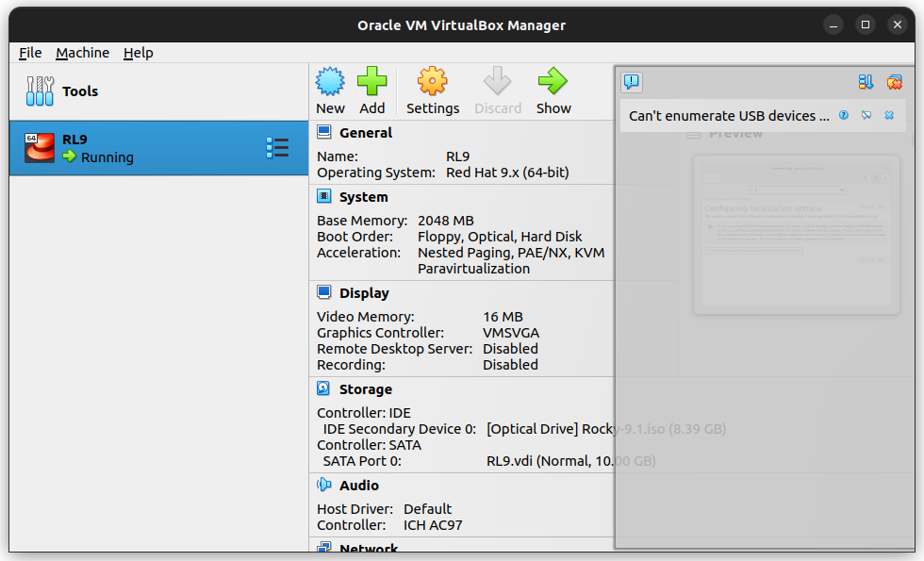Image resolution: width=924 pixels, height=561 pixels.
Task: Close the VirtualBox Manager window
Action: coord(897,25)
